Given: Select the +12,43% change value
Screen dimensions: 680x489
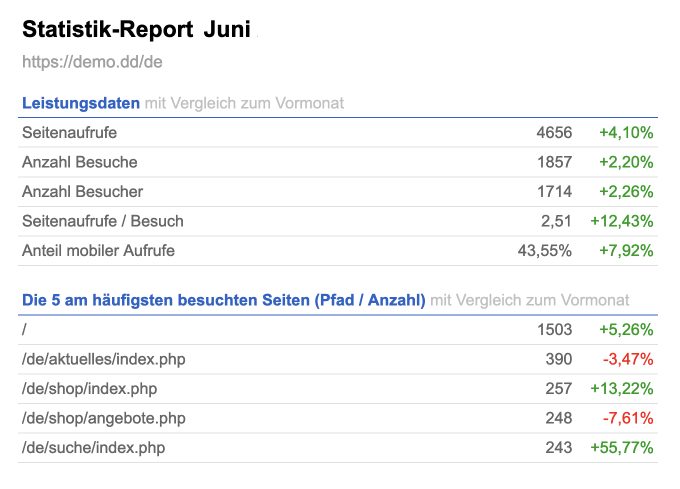Looking at the screenshot, I should (622, 221).
